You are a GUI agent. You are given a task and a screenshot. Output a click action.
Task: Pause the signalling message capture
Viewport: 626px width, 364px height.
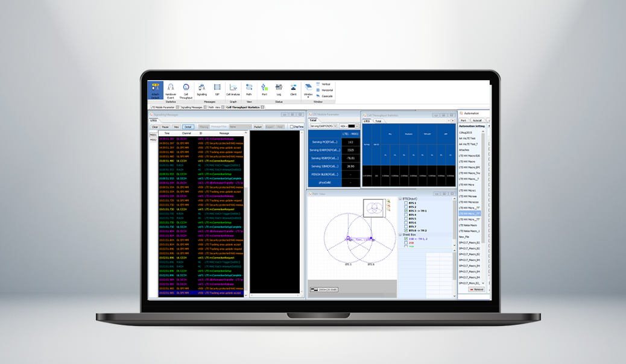tap(165, 127)
